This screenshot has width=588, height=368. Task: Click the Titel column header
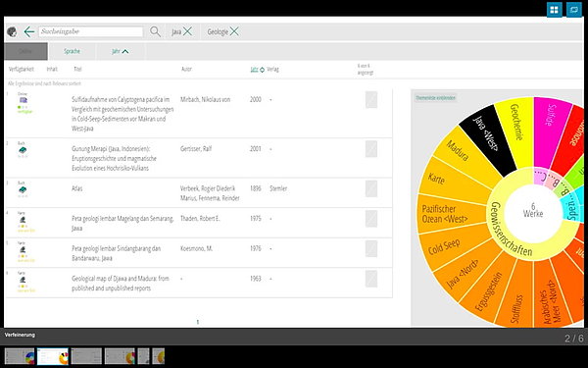(77, 69)
